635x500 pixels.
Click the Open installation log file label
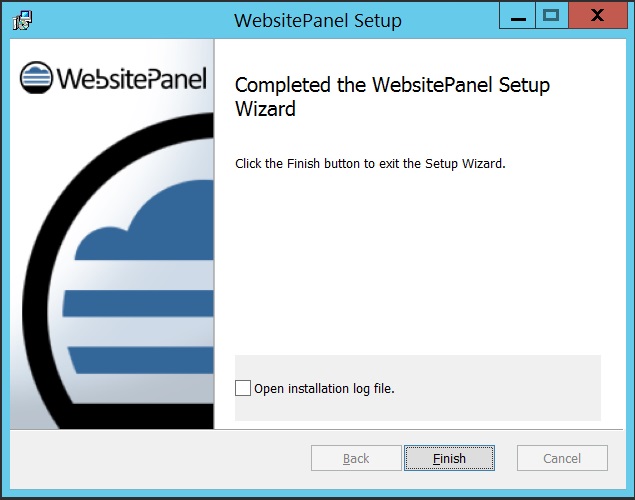point(324,389)
